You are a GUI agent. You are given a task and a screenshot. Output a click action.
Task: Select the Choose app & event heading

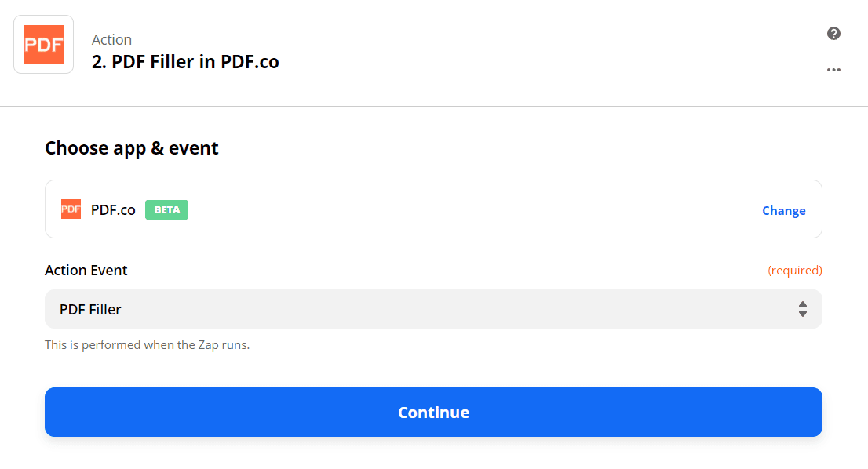pyautogui.click(x=131, y=147)
